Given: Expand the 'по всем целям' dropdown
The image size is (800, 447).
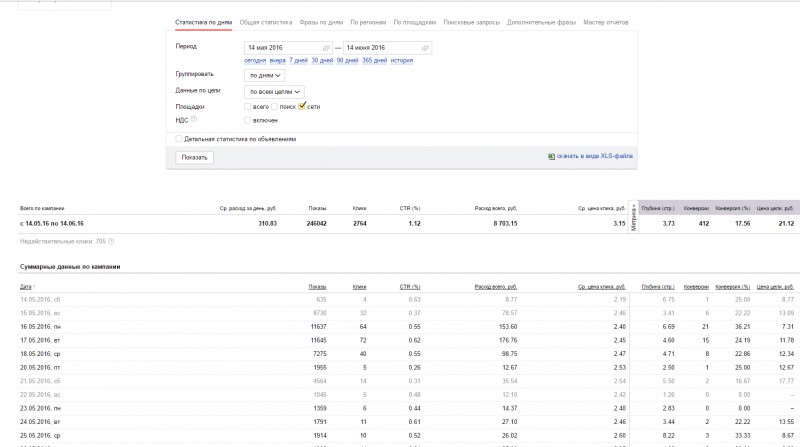Looking at the screenshot, I should pos(274,91).
